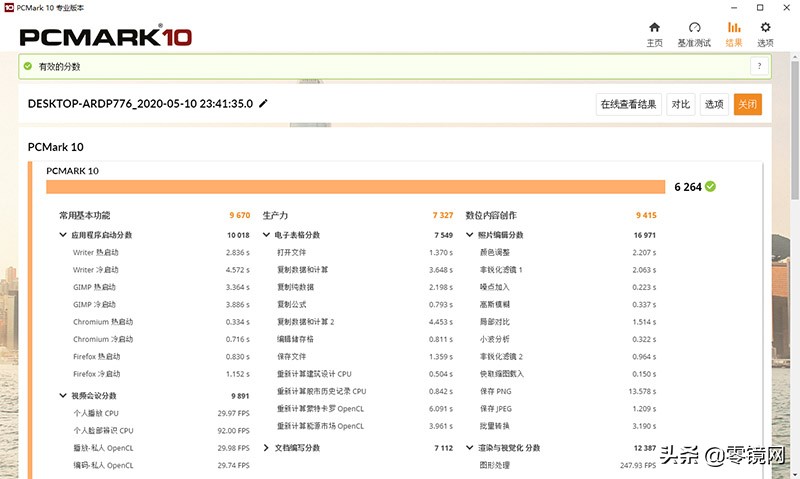Collapse the 渲染与视觉化 分数 section
The width and height of the screenshot is (800, 479).
469,447
